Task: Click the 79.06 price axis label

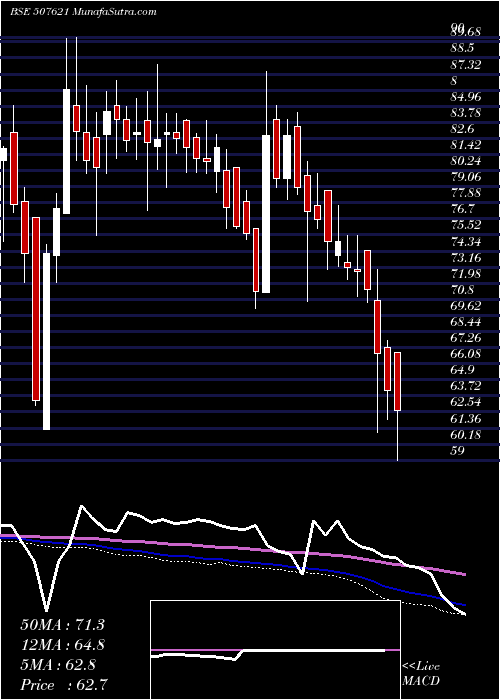Action: point(466,177)
